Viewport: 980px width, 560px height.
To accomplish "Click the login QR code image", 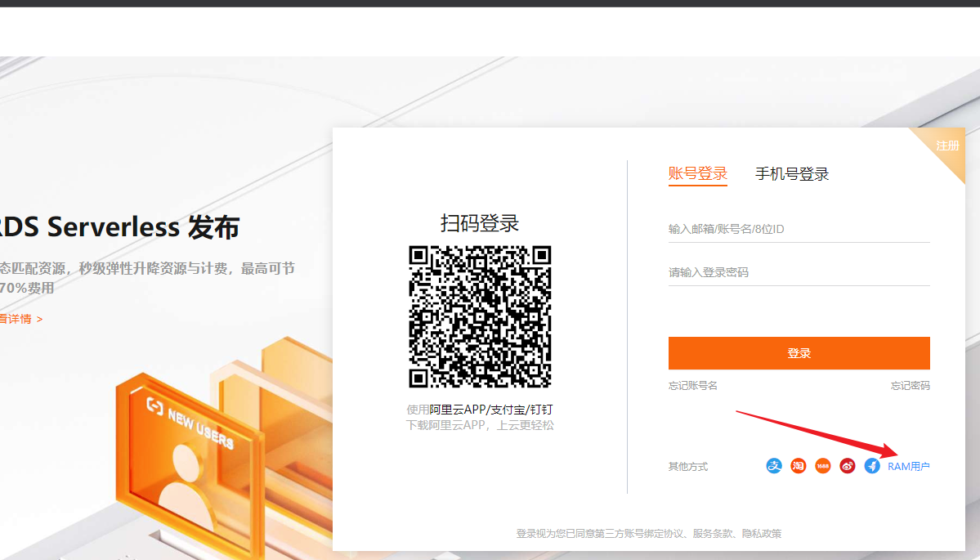I will [480, 316].
